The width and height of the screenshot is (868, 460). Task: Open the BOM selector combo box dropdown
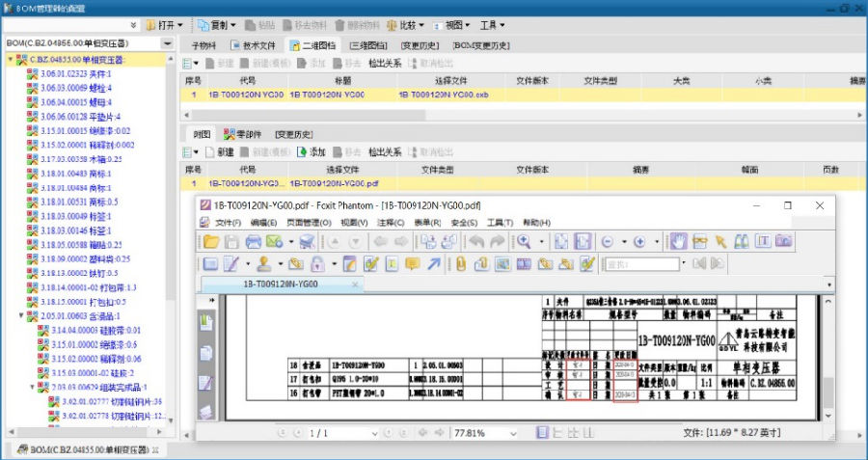point(167,43)
